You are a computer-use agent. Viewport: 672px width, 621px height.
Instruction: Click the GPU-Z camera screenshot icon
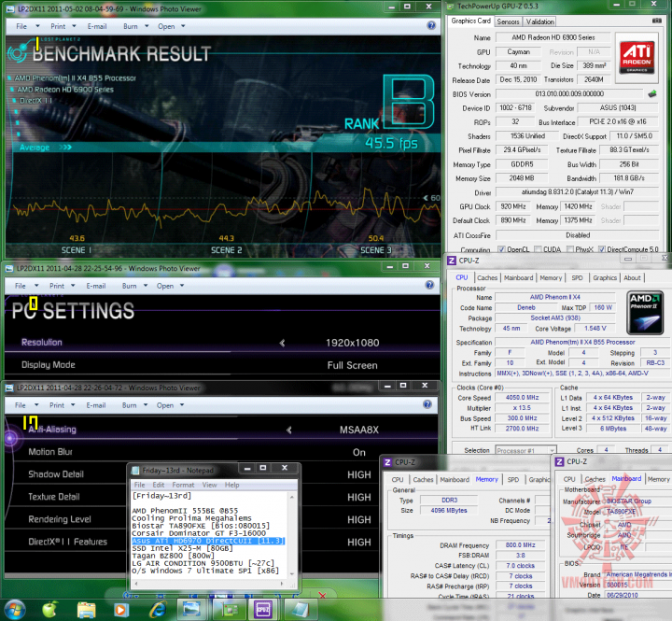pyautogui.click(x=656, y=21)
